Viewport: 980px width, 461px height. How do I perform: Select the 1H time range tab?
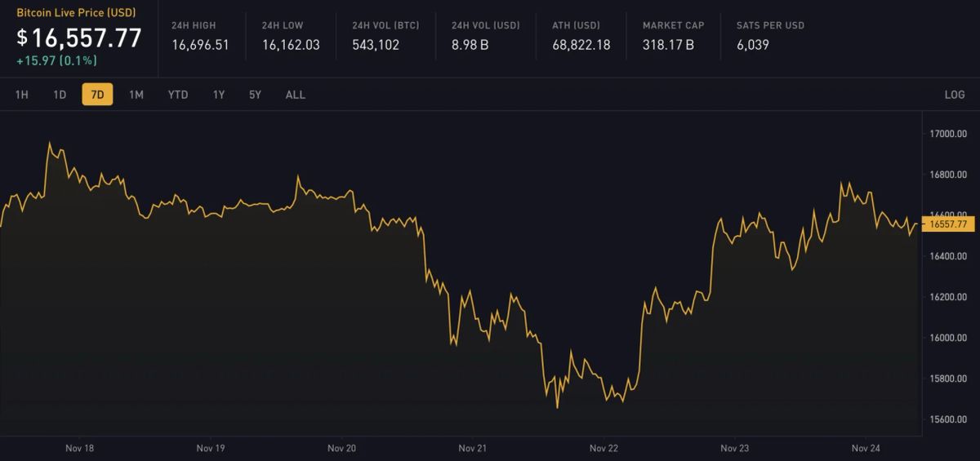click(22, 95)
